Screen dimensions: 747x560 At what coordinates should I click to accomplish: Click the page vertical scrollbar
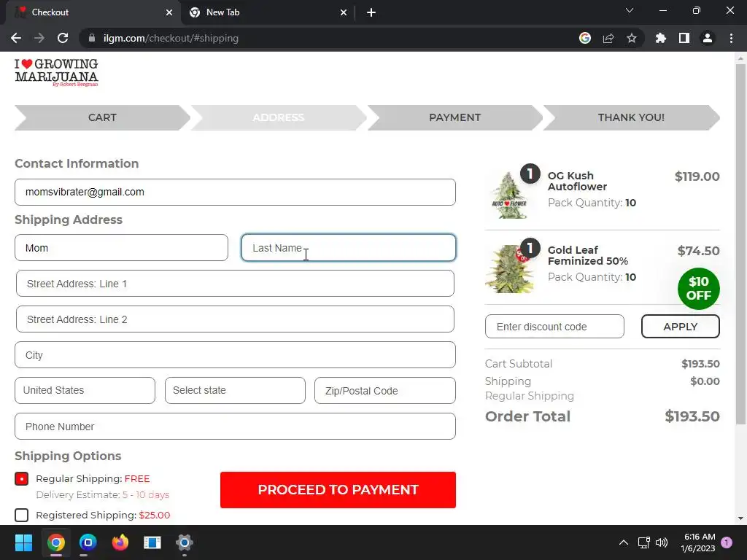pos(740,244)
